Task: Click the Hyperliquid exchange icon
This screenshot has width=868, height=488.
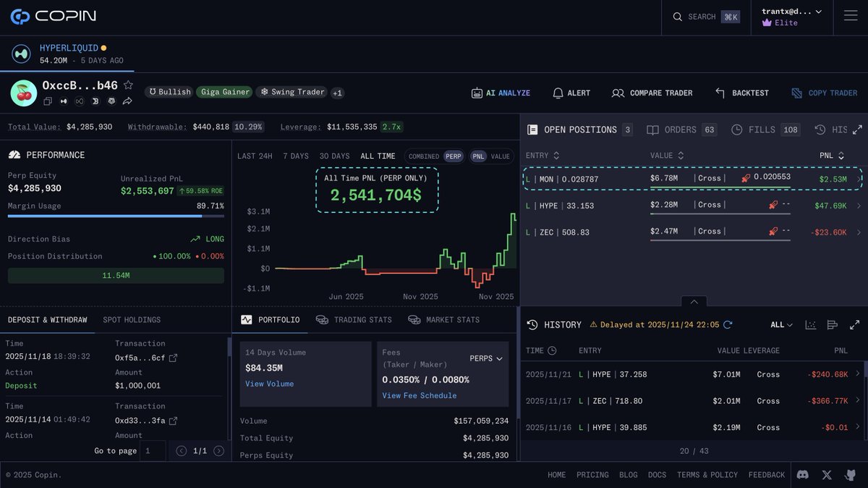Action: [21, 54]
